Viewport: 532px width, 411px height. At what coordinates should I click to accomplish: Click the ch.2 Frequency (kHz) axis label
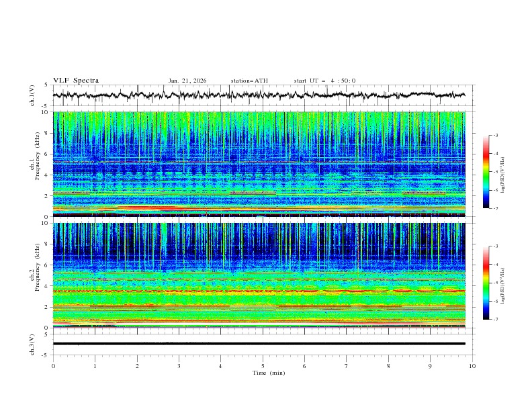click(35, 267)
